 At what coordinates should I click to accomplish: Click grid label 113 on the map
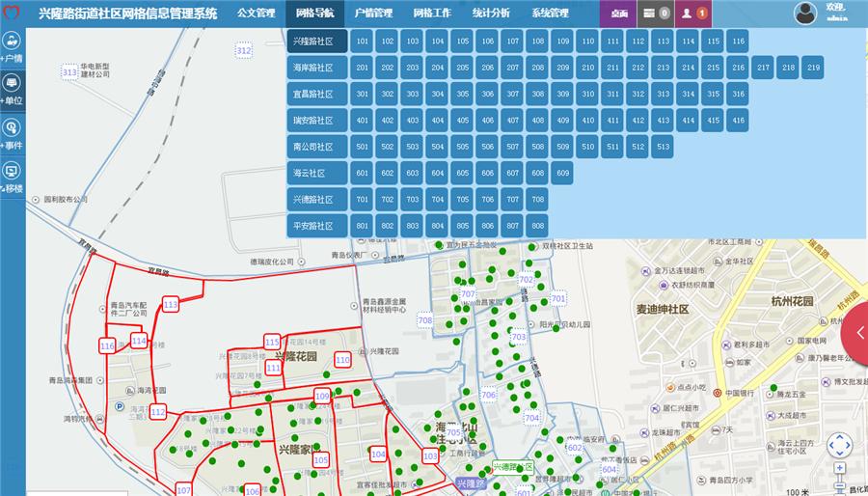pos(171,305)
